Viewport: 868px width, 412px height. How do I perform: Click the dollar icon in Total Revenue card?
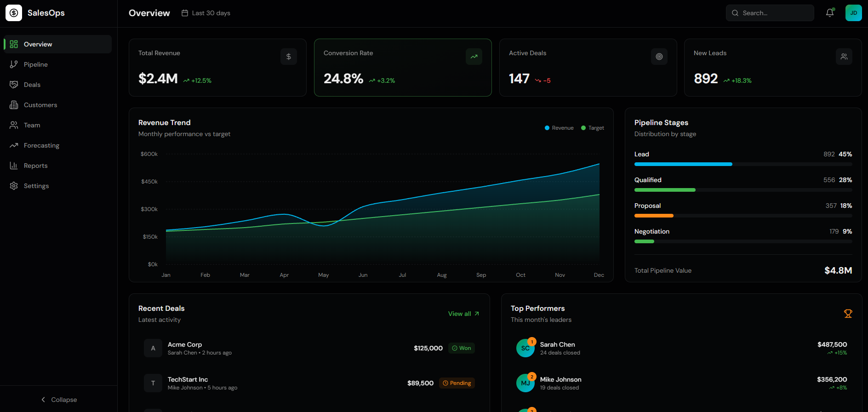click(289, 57)
